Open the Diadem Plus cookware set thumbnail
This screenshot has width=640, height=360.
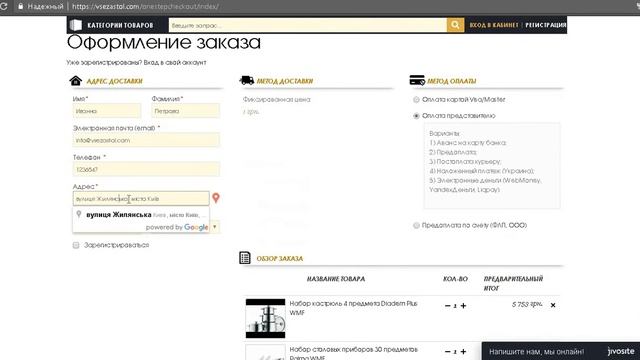tap(265, 318)
